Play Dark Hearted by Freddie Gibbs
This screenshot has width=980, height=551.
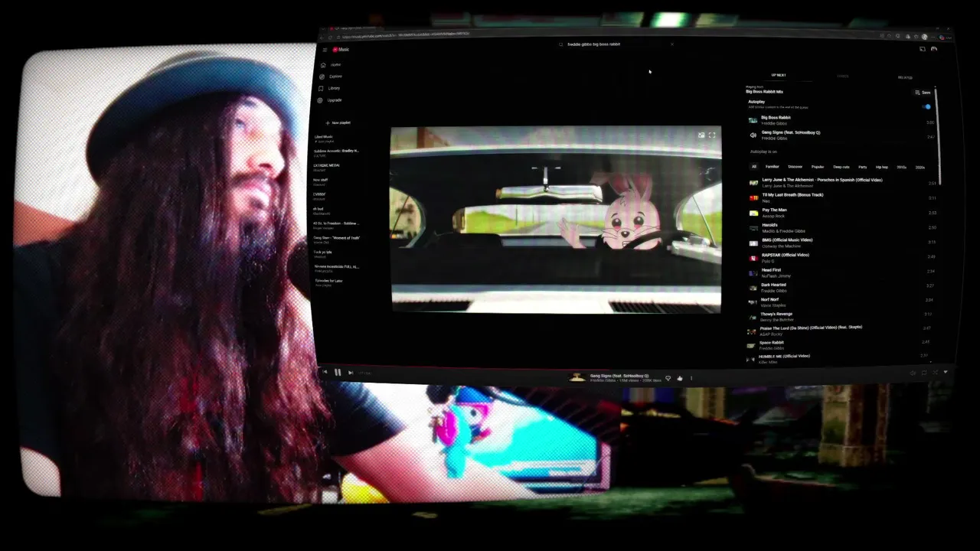(x=842, y=288)
